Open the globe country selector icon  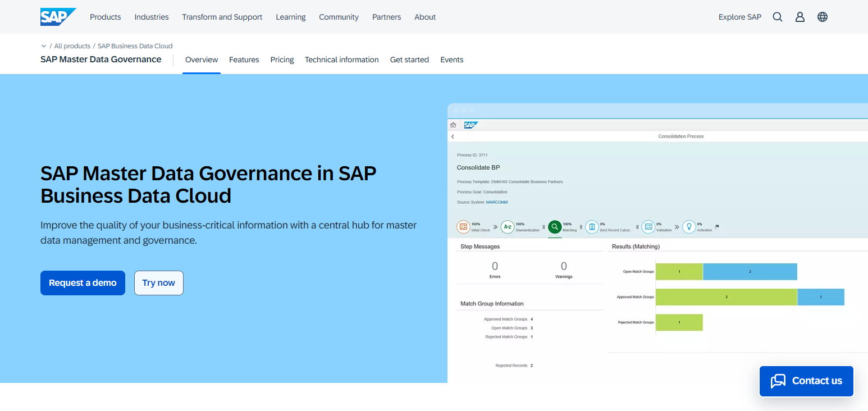(823, 17)
